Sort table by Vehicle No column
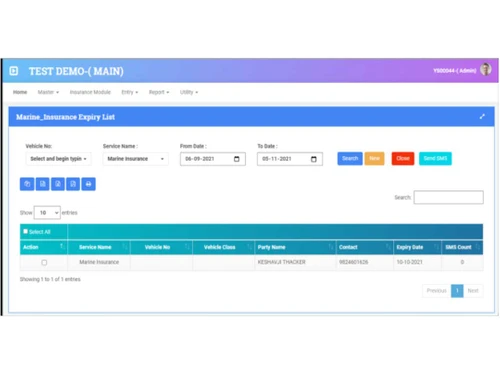This screenshot has height=375, width=500. 161,247
